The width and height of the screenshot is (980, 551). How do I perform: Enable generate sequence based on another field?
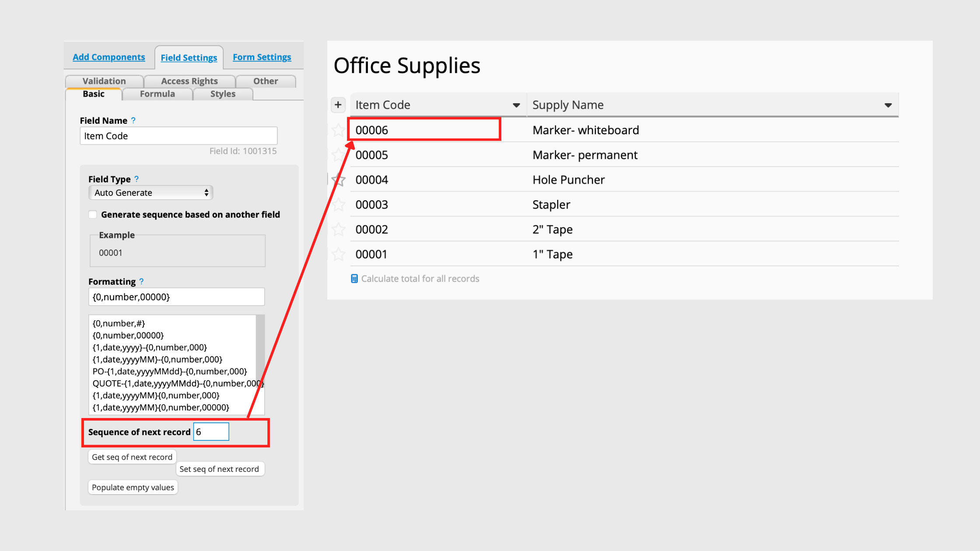(x=93, y=214)
